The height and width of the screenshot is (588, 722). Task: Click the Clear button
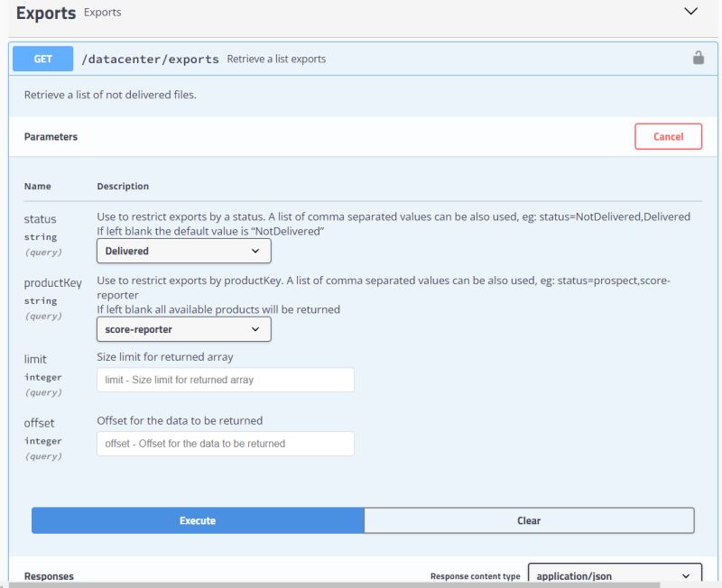click(529, 520)
